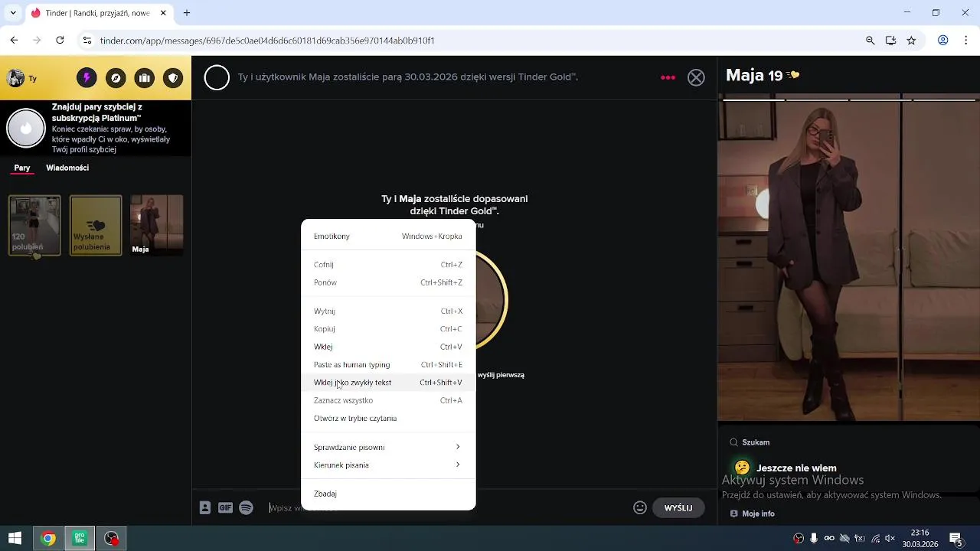Open the browser zoom magnifier icon

pyautogui.click(x=870, y=41)
